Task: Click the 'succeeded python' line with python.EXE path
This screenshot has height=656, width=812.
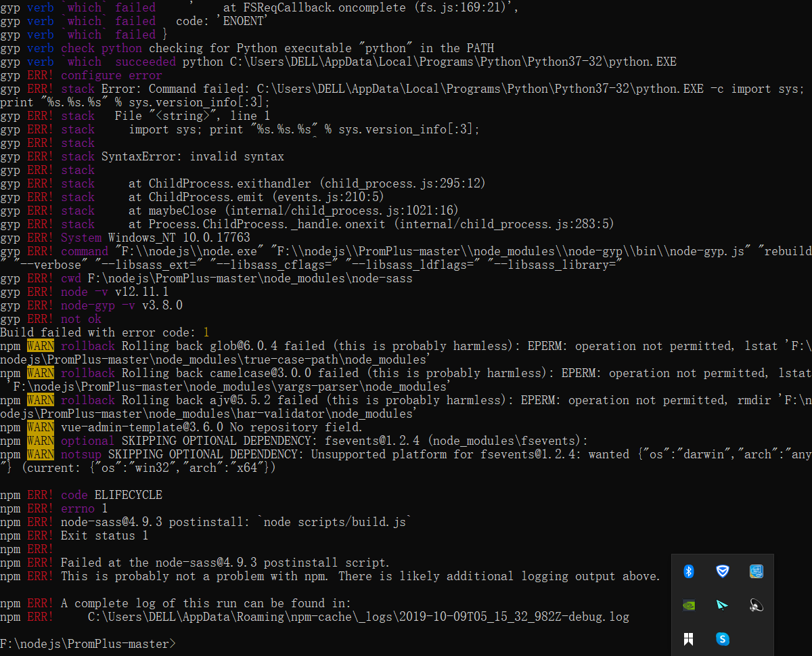Action: [x=338, y=62]
